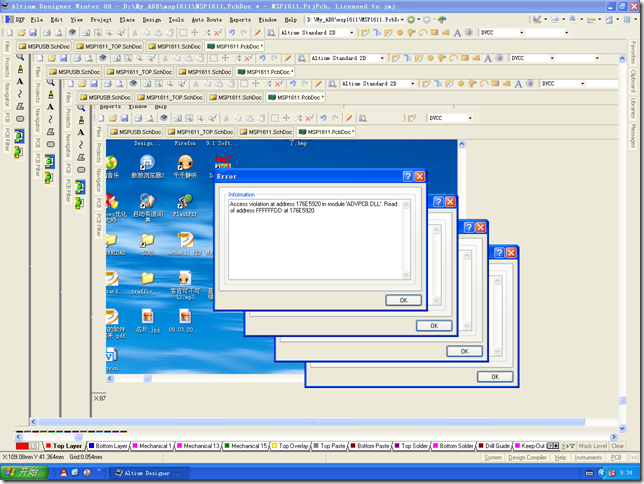644x484 pixels.
Task: Click Interactive Routing icon in main toolbar
Action: pos(365,32)
